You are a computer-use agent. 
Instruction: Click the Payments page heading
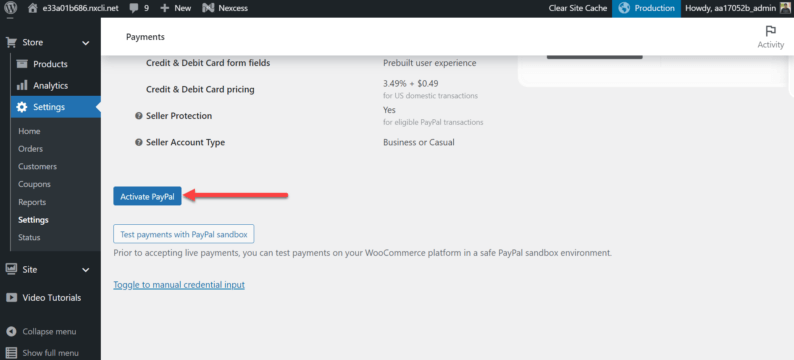point(145,37)
